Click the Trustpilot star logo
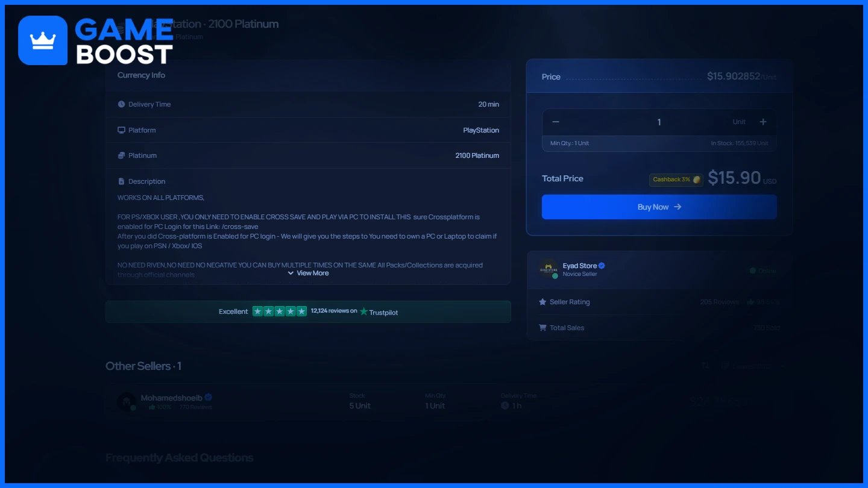The height and width of the screenshot is (488, 868). pos(363,311)
